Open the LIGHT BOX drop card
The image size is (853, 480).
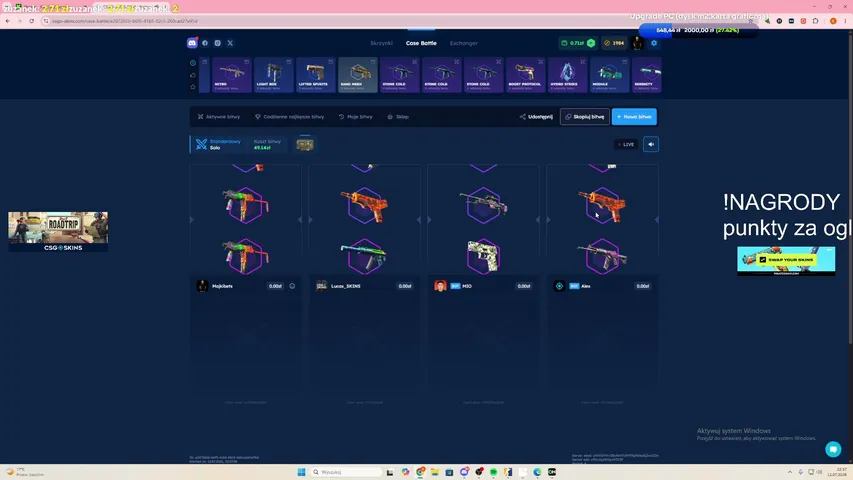point(274,75)
